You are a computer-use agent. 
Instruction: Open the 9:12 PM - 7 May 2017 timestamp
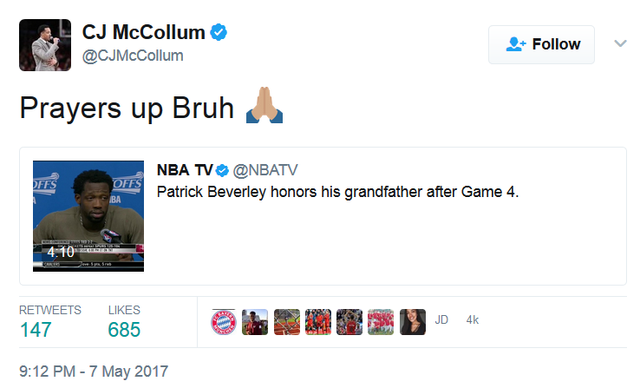(93, 372)
